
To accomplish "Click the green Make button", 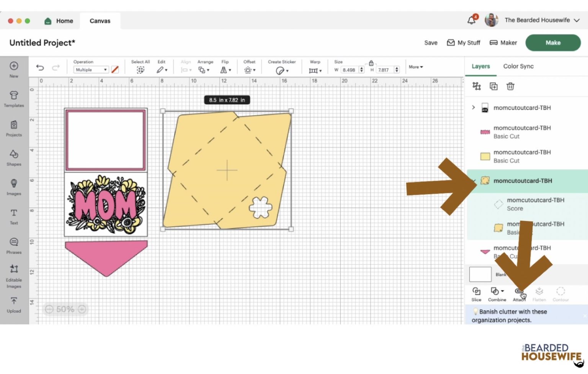I will (x=552, y=43).
